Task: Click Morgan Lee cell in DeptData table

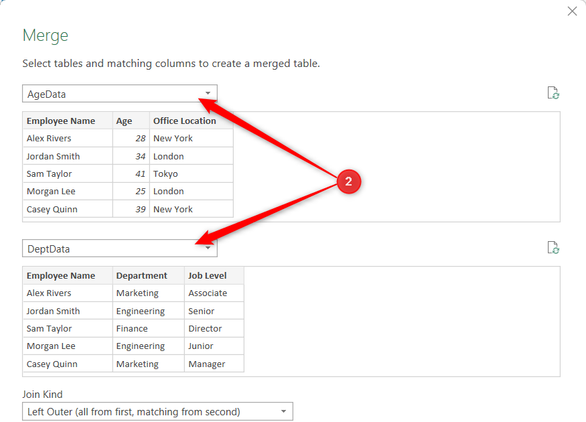Action: click(67, 346)
